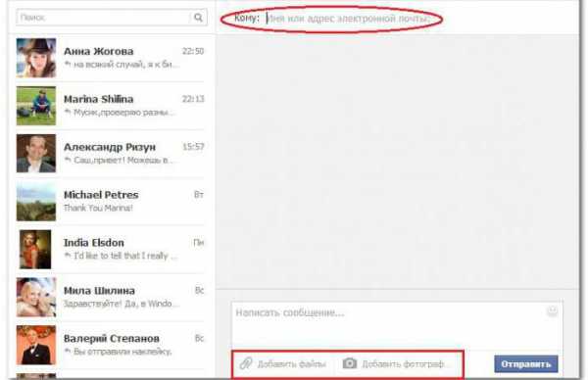This screenshot has width=588, height=380.
Task: Select Валерий Степанов conversation name
Action: 112,339
